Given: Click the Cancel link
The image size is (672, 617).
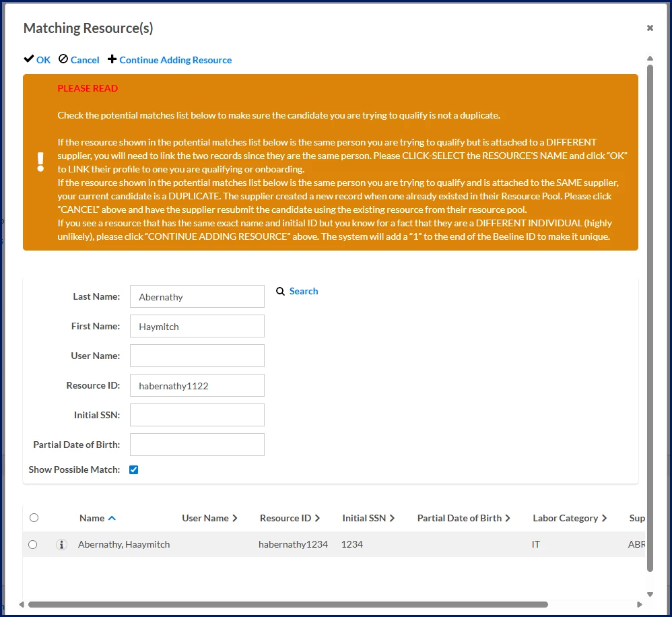Looking at the screenshot, I should coord(85,60).
